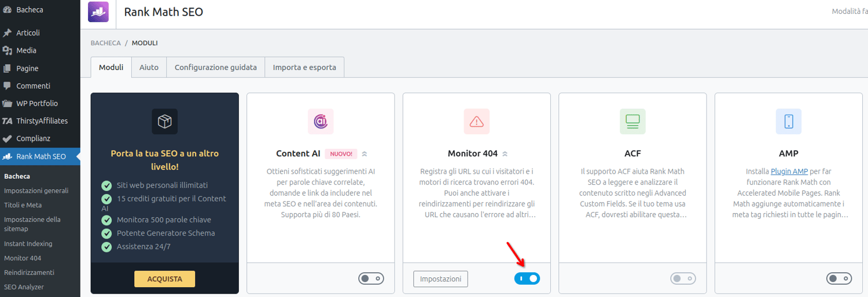The image size is (868, 297).
Task: Click the Rank Math SEO page heading
Action: point(164,12)
